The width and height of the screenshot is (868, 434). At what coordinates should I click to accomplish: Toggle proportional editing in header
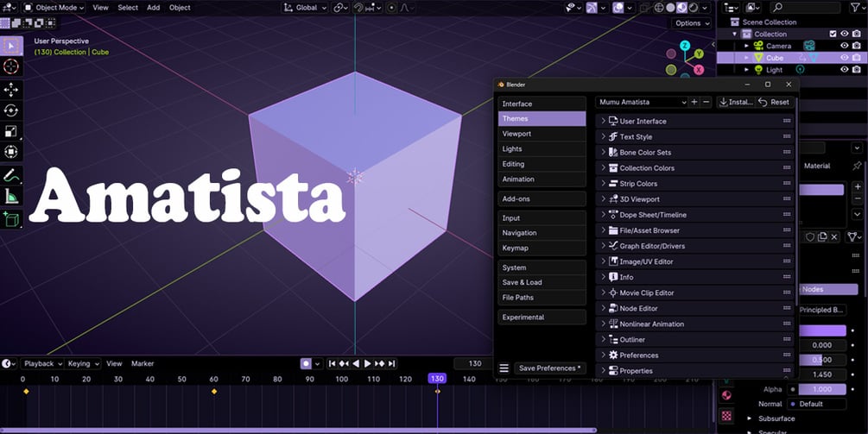point(392,8)
